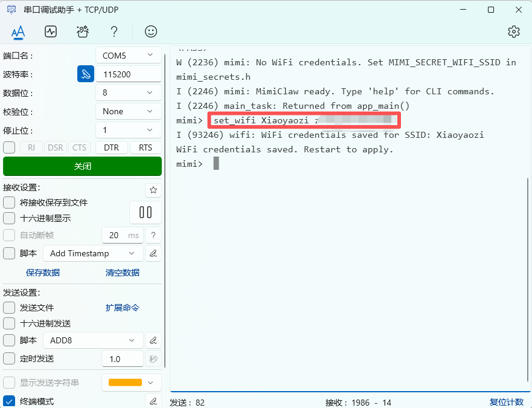Edit the ADD8 send script

(153, 340)
